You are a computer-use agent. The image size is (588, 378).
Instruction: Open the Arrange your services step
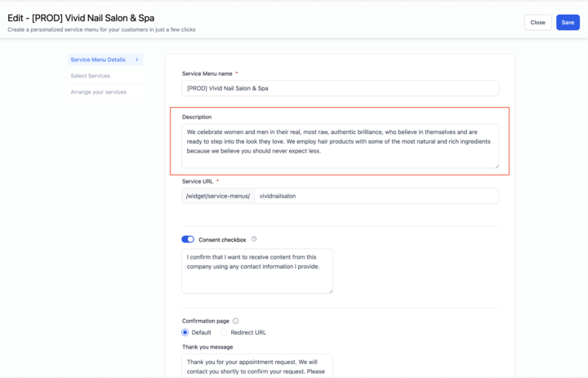point(105,92)
